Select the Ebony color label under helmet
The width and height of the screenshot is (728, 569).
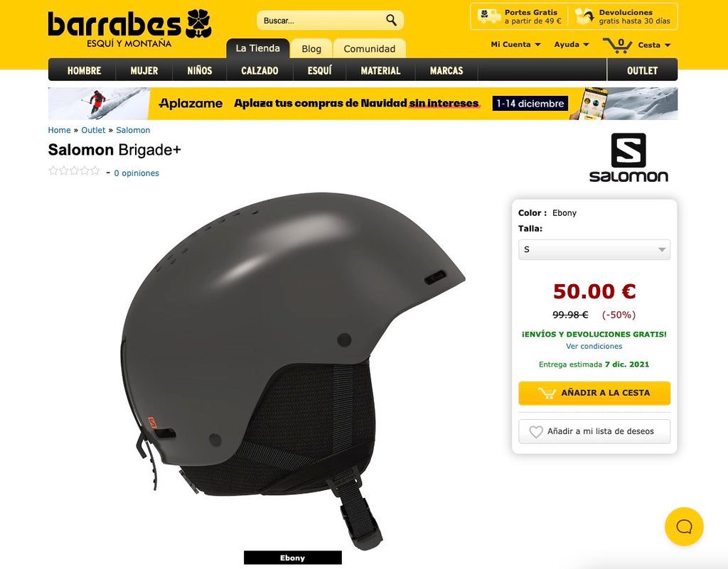[x=292, y=558]
